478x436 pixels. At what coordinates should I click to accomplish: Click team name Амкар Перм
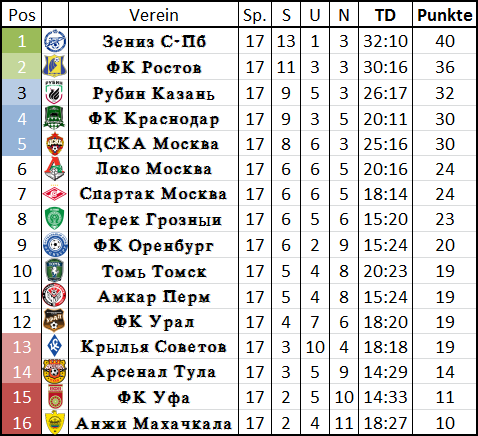154,297
